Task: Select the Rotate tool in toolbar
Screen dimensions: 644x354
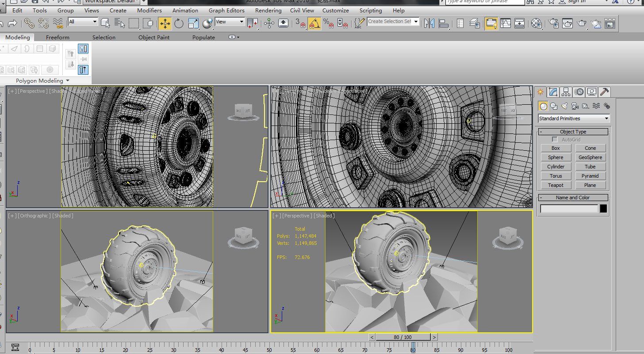Action: coord(179,23)
